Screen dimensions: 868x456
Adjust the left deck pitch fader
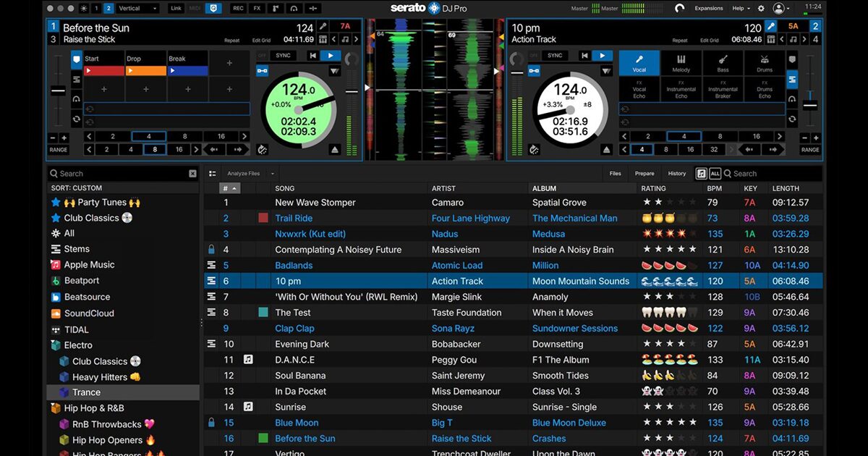[58, 91]
